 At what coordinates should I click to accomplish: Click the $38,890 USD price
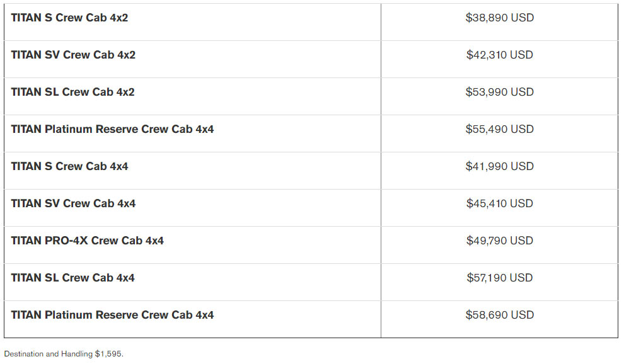[x=499, y=18]
